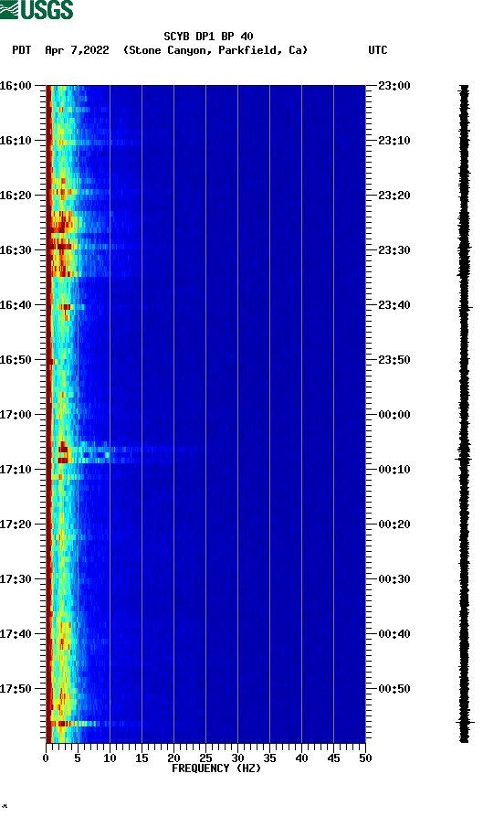
Task: Click the '16:50' PDT time label
Action: pos(16,360)
